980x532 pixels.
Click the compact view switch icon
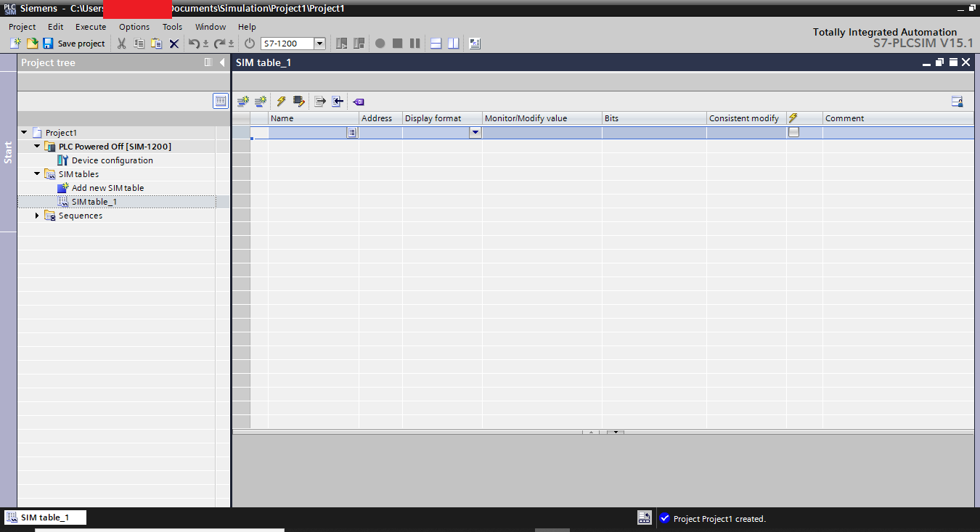(x=475, y=44)
